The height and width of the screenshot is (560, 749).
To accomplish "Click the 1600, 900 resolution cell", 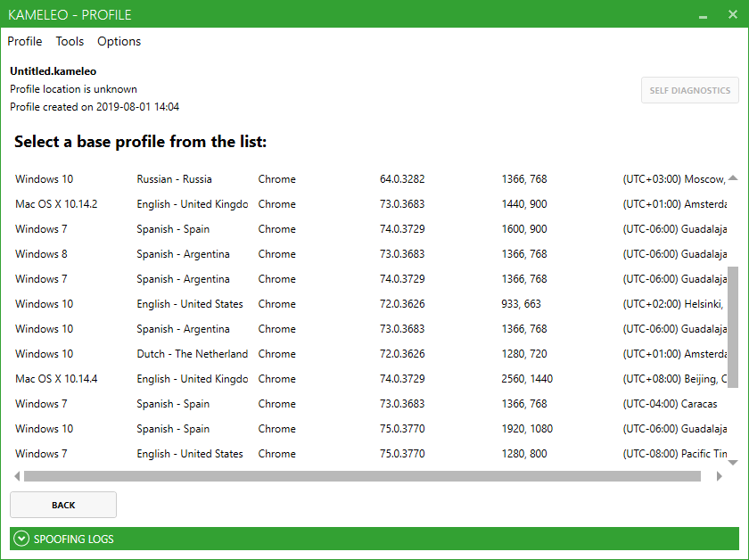I will (524, 229).
